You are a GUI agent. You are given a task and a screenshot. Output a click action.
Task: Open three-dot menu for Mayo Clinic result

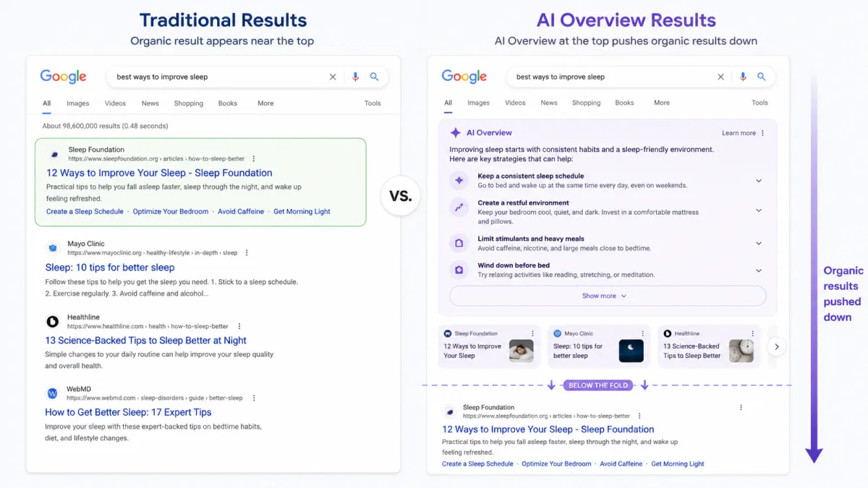[x=246, y=253]
